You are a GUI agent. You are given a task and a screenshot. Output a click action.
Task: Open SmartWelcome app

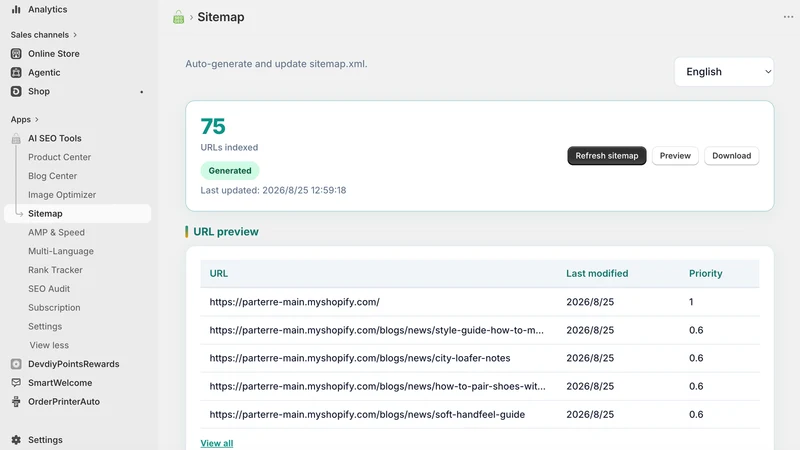coord(60,383)
